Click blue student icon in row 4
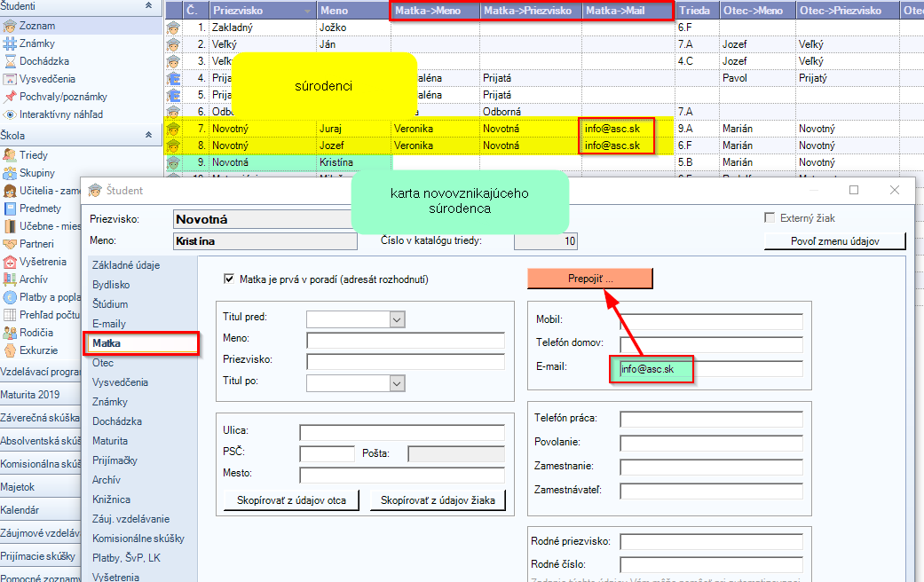The width and height of the screenshot is (924, 582). tap(173, 78)
